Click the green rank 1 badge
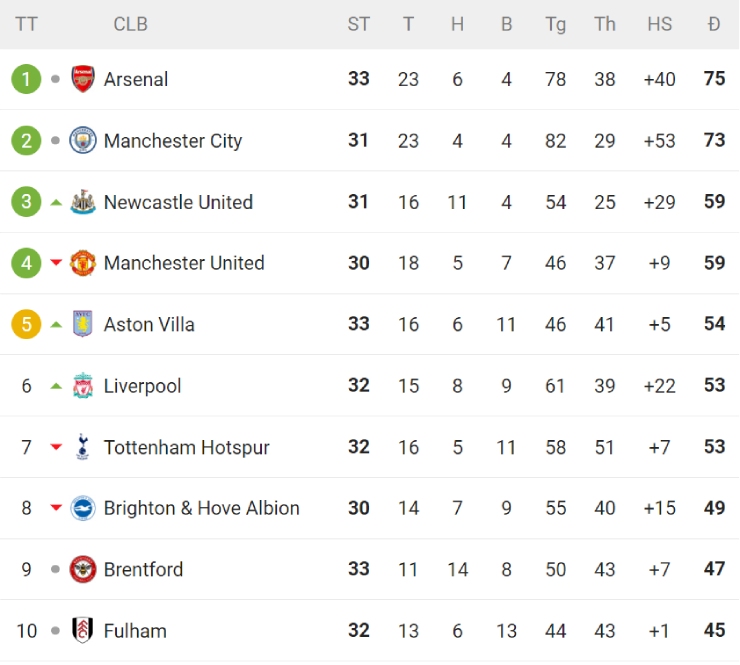 coord(26,79)
